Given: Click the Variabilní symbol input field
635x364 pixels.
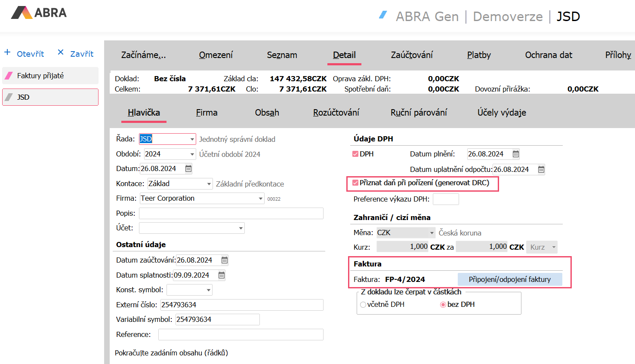Looking at the screenshot, I should [x=218, y=320].
